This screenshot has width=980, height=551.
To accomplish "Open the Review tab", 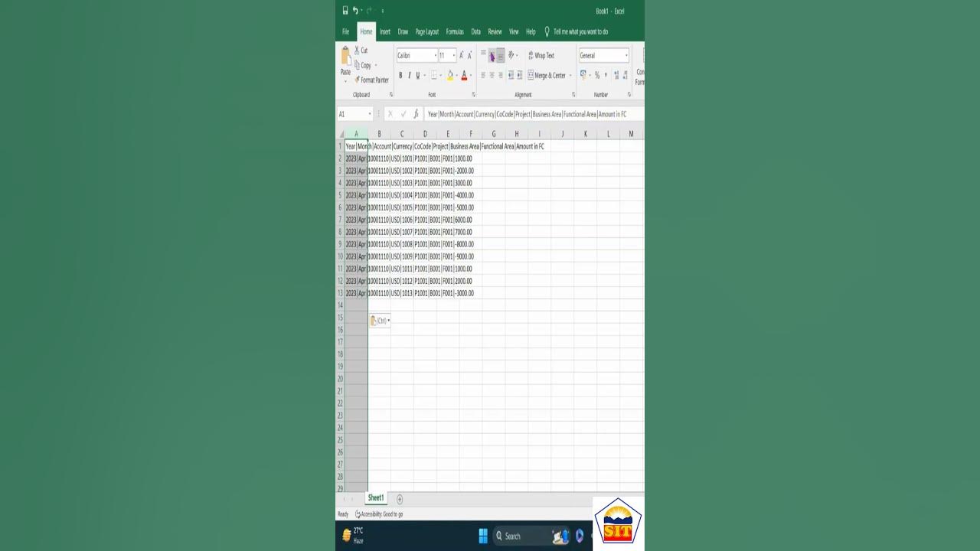I will point(495,31).
